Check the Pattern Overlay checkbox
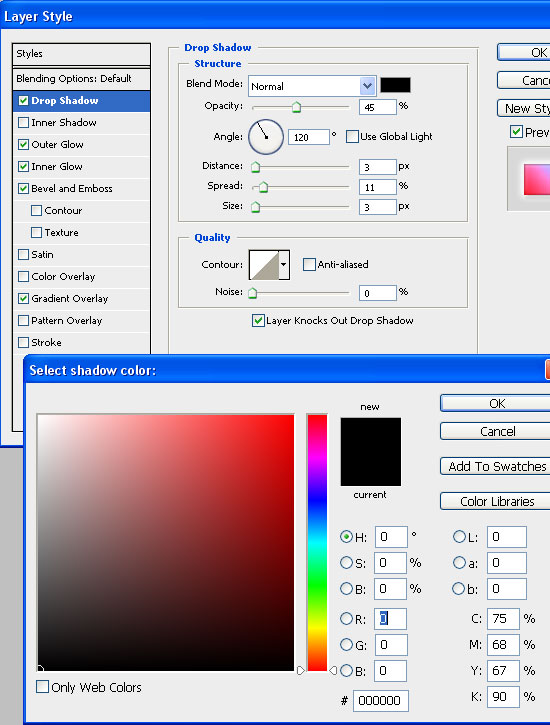Image resolution: width=550 pixels, height=725 pixels. [24, 320]
